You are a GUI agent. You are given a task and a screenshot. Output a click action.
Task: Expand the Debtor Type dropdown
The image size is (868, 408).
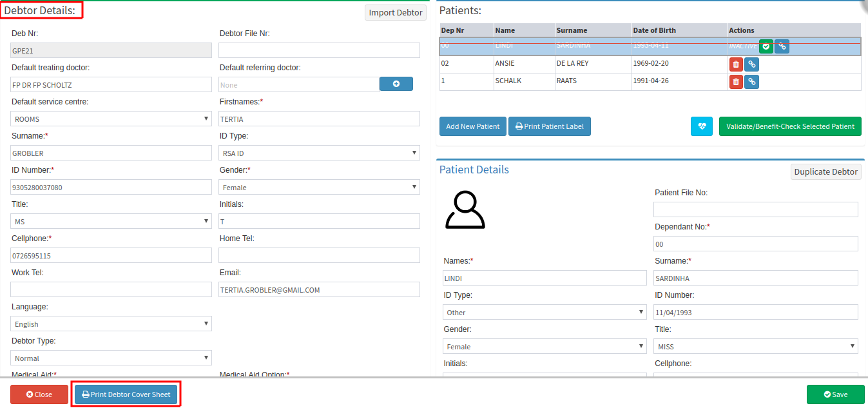pos(111,358)
